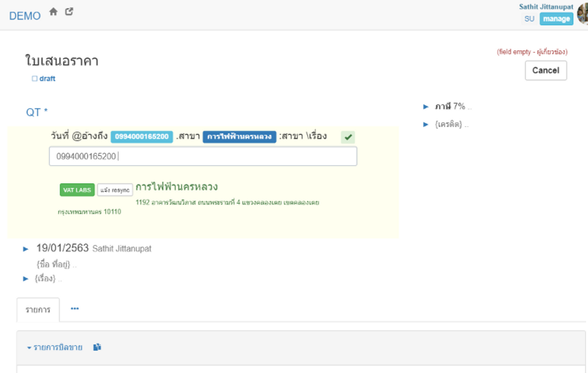Open the external link icon beside DEMO
The width and height of the screenshot is (588, 373).
pos(69,12)
